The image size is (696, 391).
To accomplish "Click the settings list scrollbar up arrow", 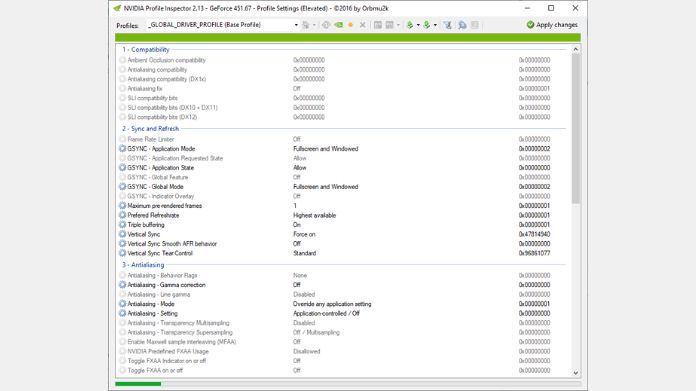I will [x=576, y=49].
